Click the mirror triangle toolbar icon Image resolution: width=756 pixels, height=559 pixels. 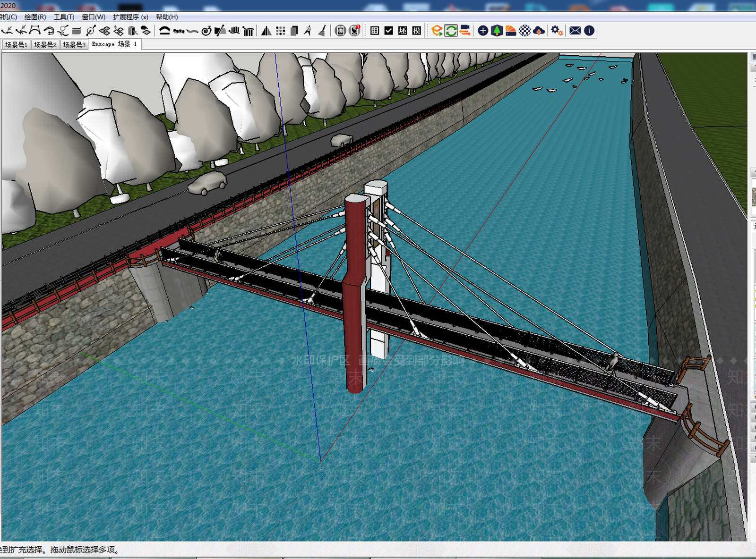pyautogui.click(x=266, y=31)
